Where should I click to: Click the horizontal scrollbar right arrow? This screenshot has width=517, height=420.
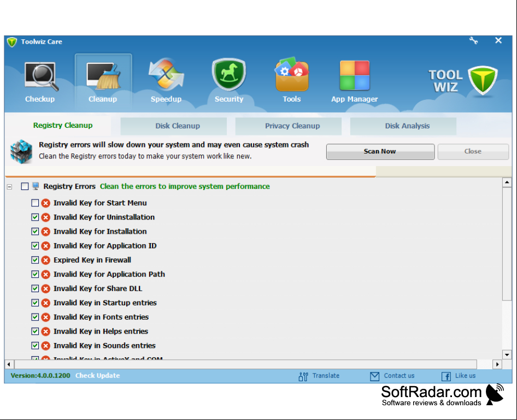[x=497, y=364]
